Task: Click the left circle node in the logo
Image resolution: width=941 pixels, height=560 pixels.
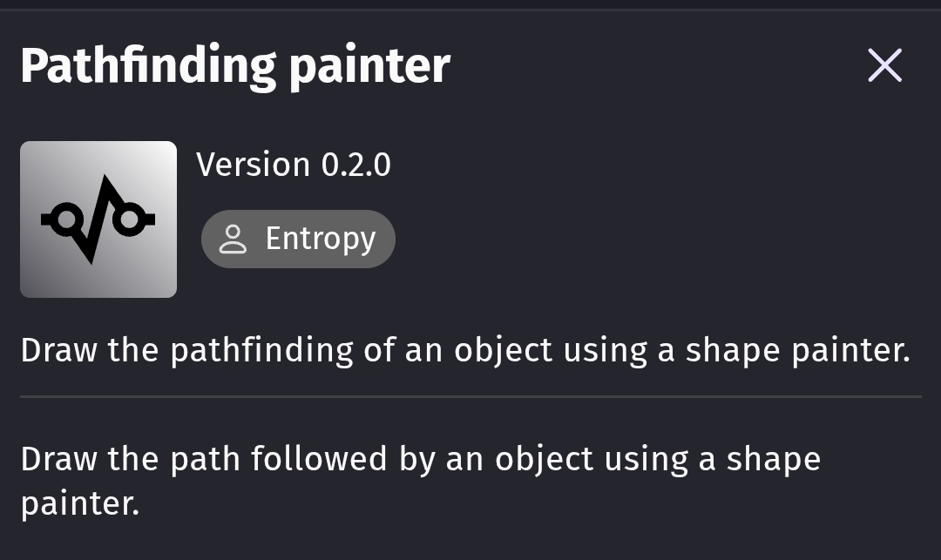Action: (65, 219)
